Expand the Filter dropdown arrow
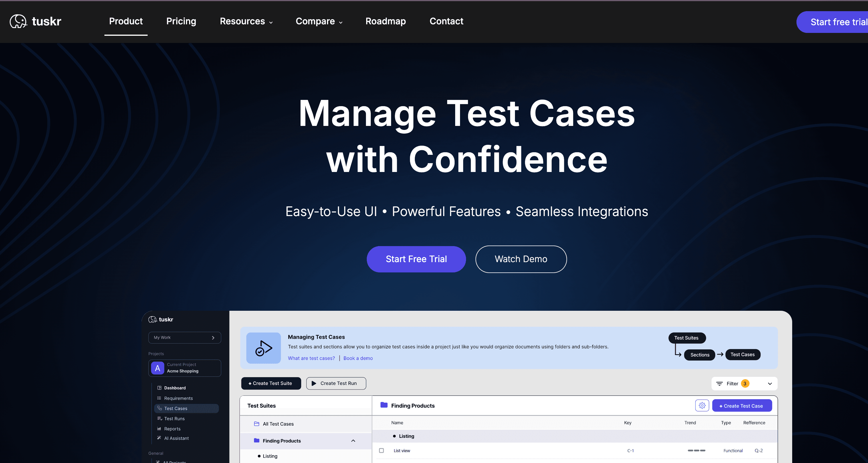Screen dimensions: 868x463 click(x=770, y=383)
